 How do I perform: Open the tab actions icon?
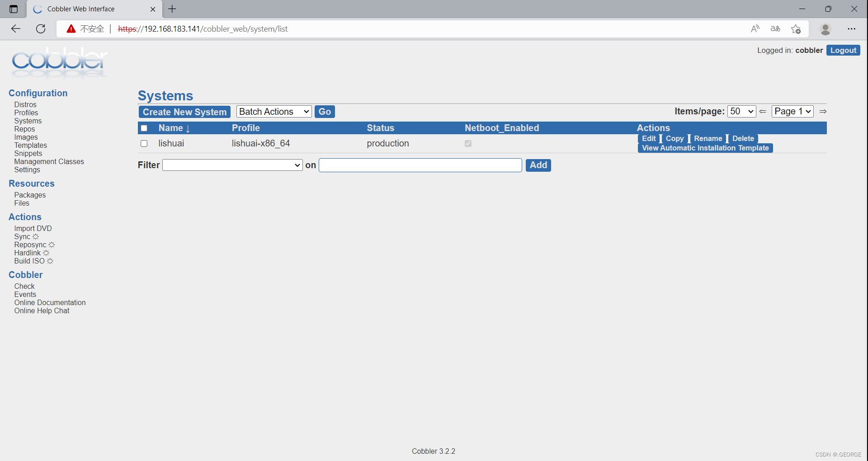tap(14, 9)
